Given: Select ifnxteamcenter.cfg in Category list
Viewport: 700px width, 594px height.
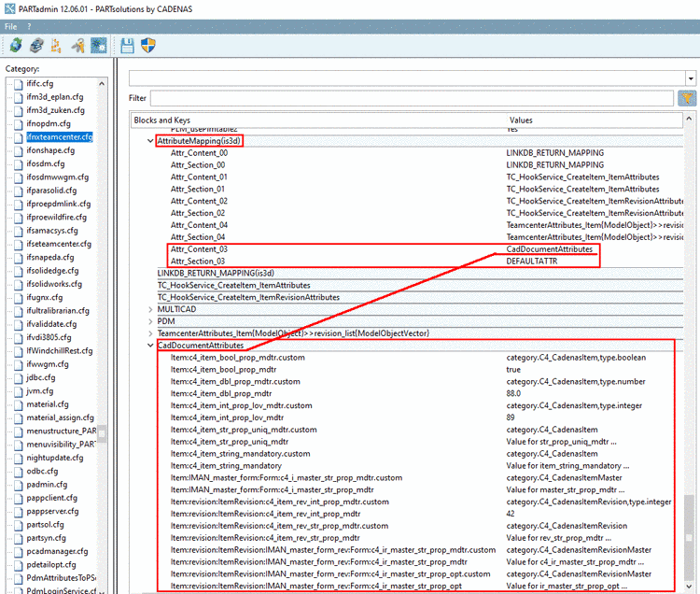Looking at the screenshot, I should [x=60, y=137].
